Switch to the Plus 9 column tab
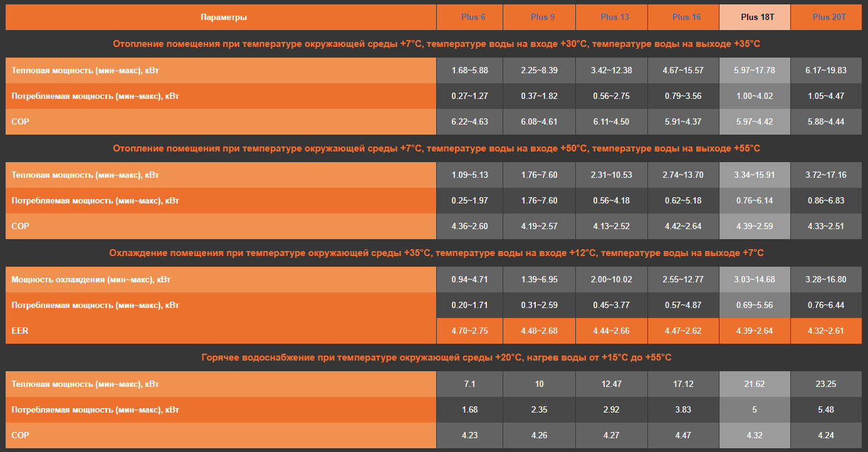868x452 pixels. pyautogui.click(x=542, y=17)
